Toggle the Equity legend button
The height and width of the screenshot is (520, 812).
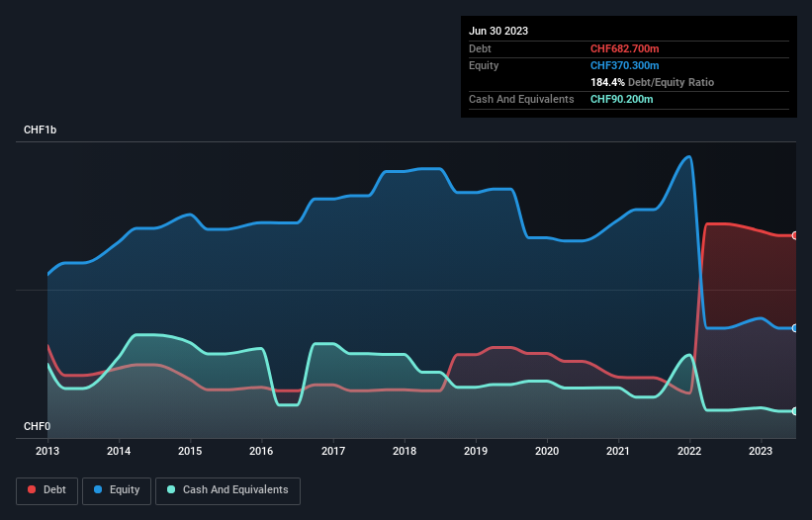[x=117, y=490]
